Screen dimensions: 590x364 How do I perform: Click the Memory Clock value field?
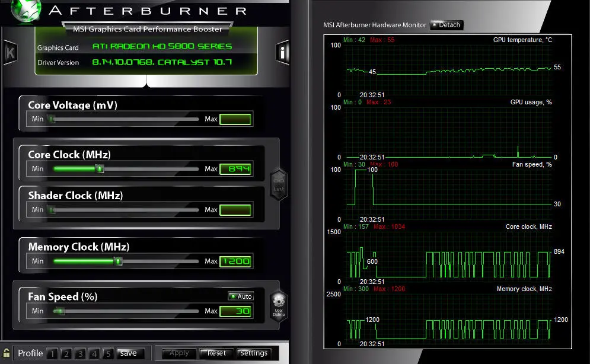[235, 261]
